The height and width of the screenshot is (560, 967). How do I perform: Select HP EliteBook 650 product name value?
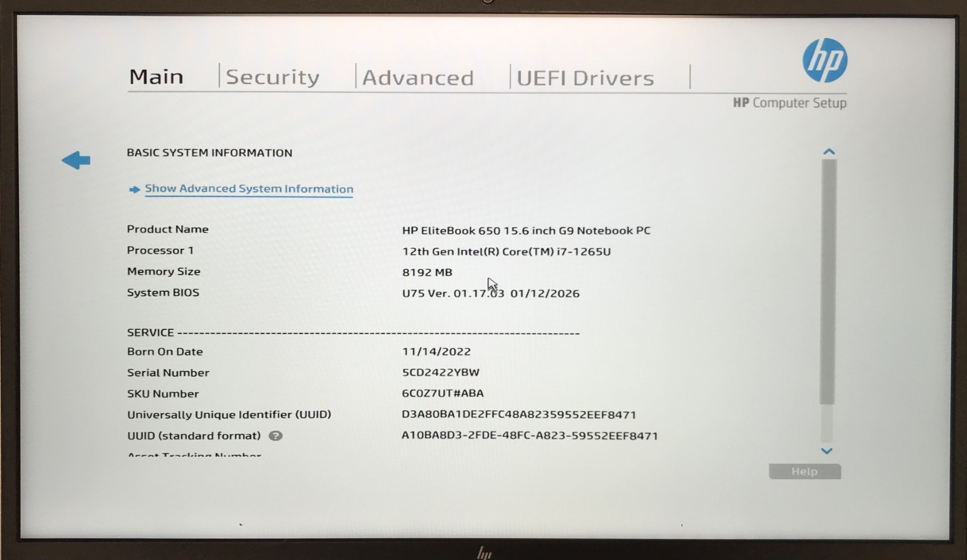[x=526, y=230]
